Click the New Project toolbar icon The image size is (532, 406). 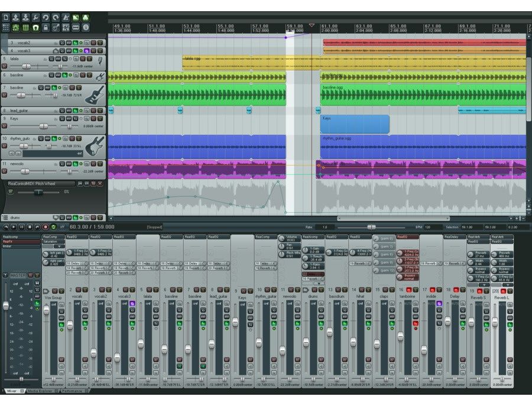6,18
